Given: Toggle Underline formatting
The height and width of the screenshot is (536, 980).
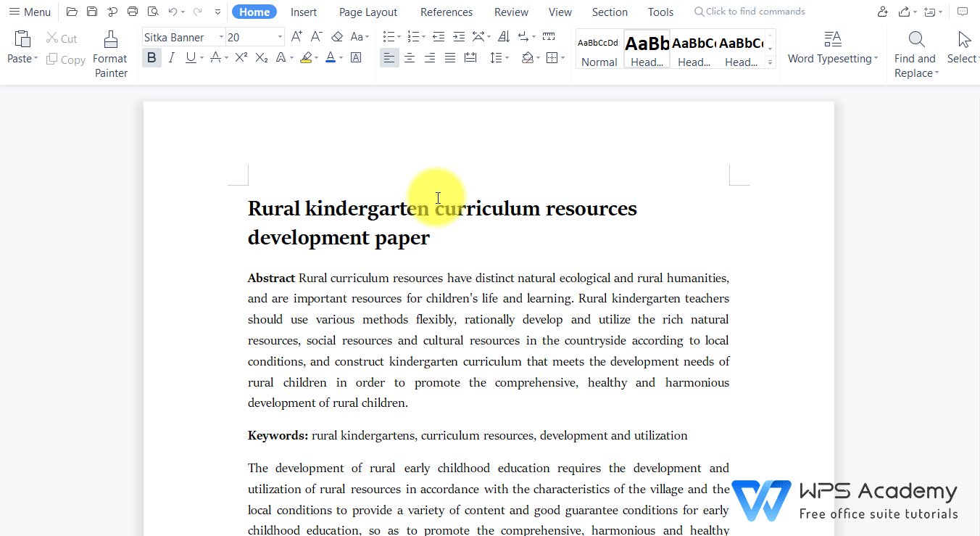Looking at the screenshot, I should (x=191, y=58).
